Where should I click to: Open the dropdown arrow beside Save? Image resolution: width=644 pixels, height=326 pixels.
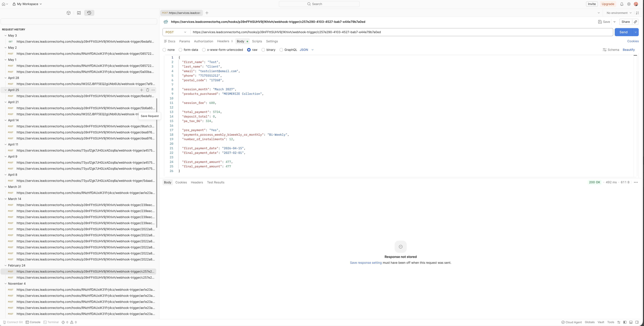[x=614, y=22]
